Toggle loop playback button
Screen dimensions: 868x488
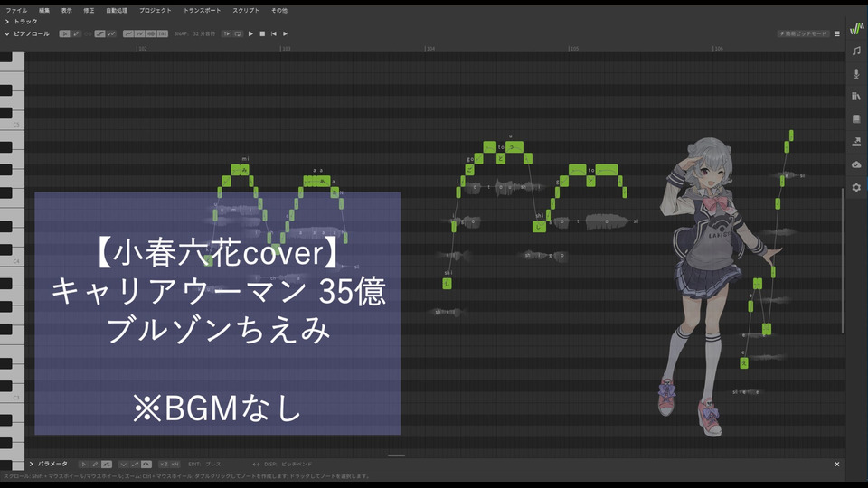point(238,33)
